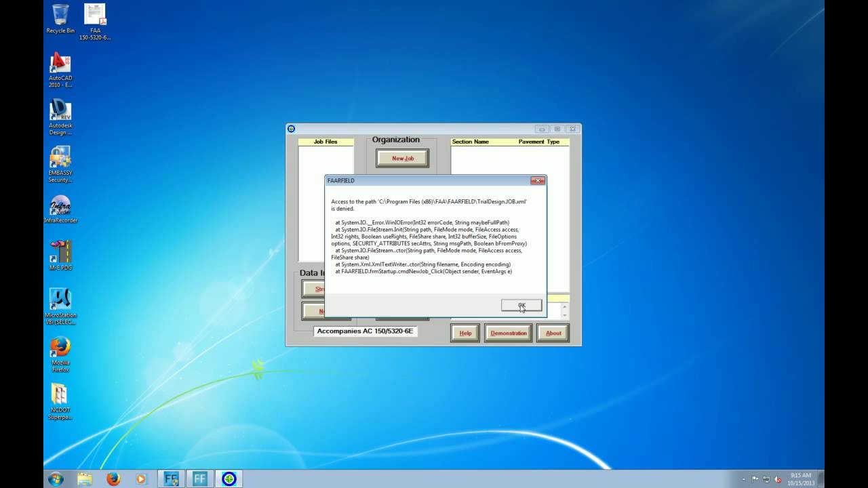Show hidden system tray icons

click(744, 479)
